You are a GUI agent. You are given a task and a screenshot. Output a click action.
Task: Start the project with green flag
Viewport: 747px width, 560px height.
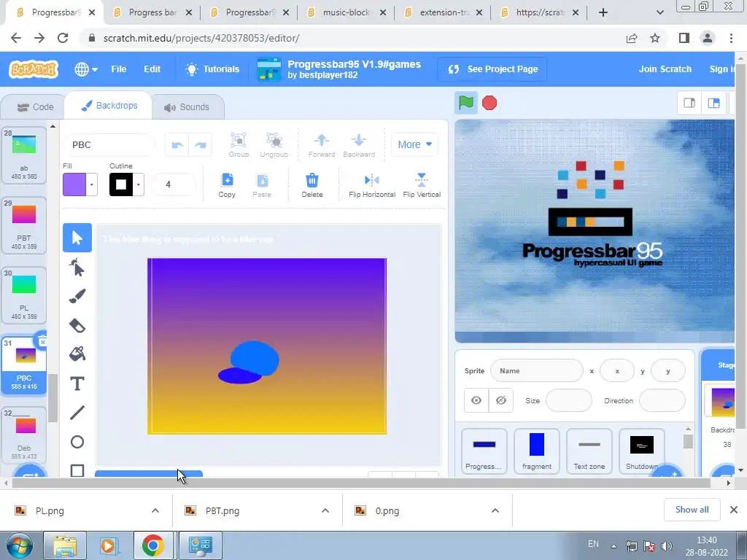[466, 103]
